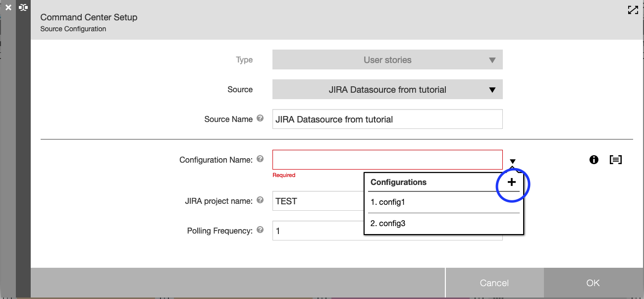Close the panel with X icon

click(8, 7)
